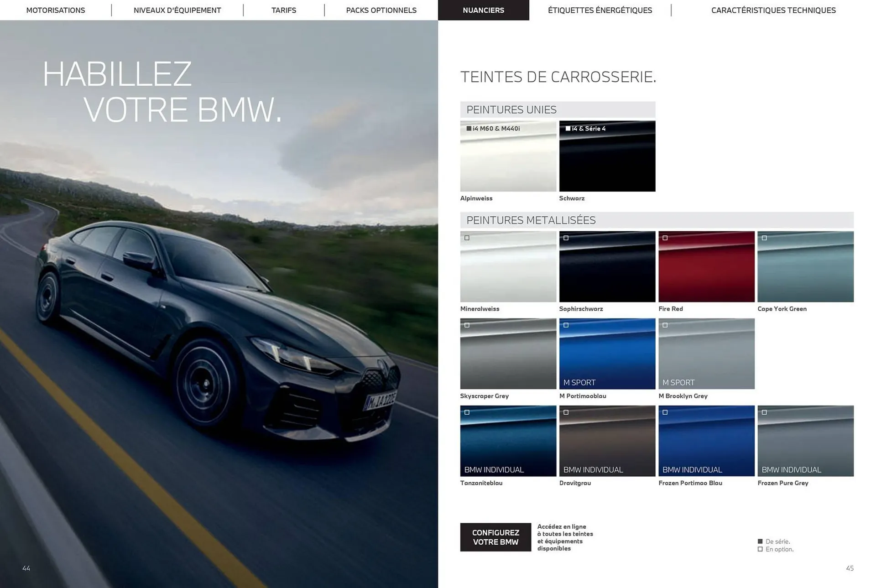The height and width of the screenshot is (588, 876).
Task: Pick the Cape York Green color
Action: coord(805,266)
